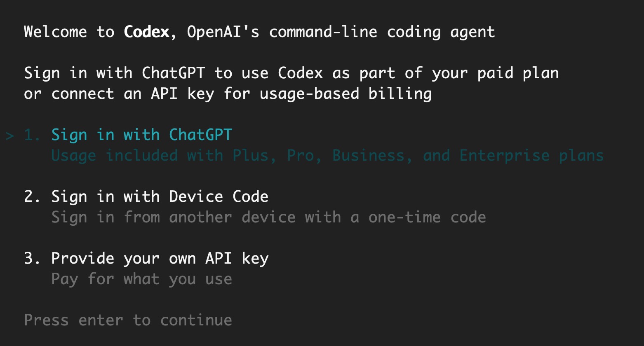Click the number 1 list marker
Viewport: 644px width, 346px height.
33,135
